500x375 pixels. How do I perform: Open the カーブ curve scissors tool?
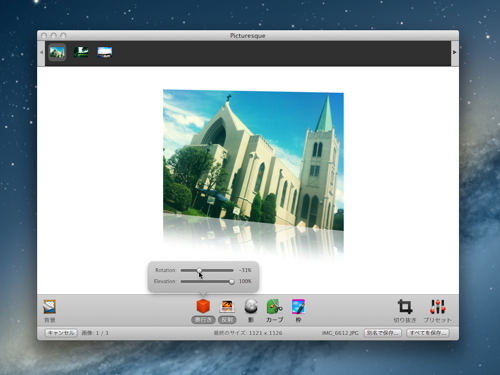point(275,306)
